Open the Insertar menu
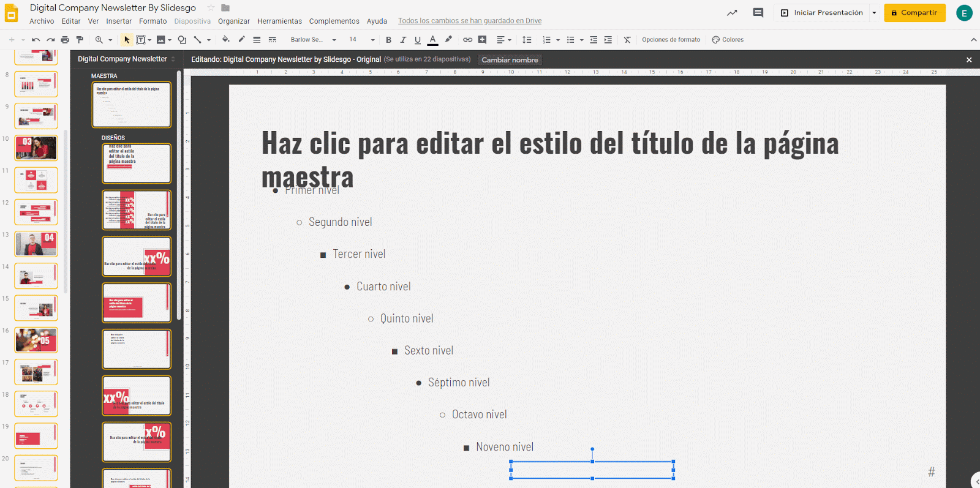Viewport: 980px width, 488px height. (119, 21)
